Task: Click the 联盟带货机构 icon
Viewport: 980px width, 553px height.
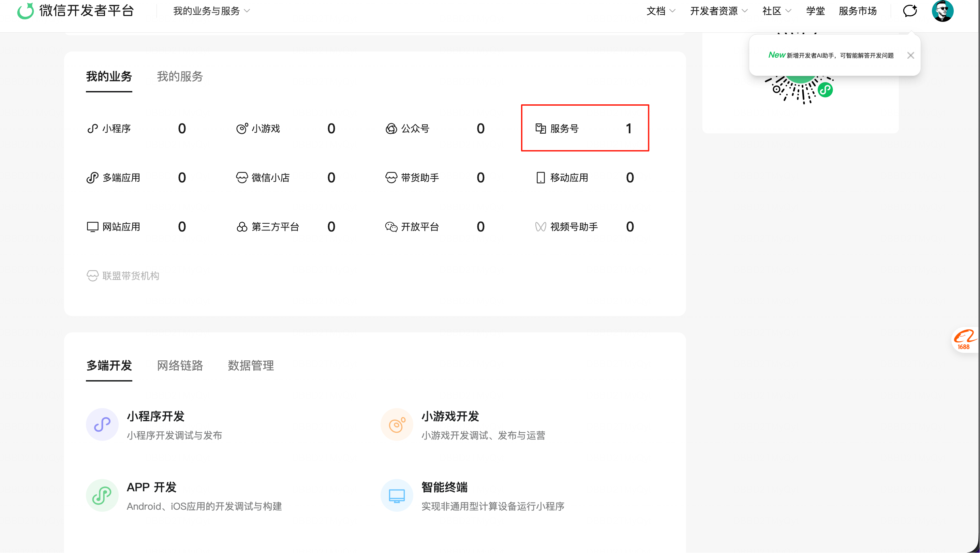Action: [92, 276]
